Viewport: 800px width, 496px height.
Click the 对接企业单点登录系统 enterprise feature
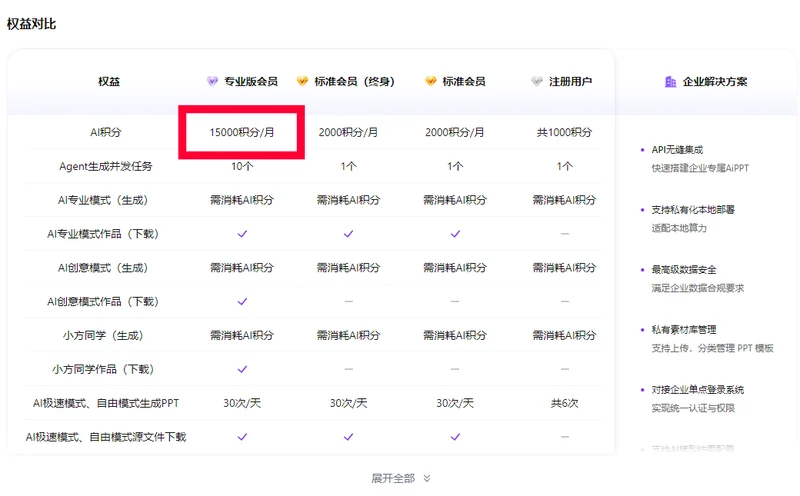(x=697, y=390)
